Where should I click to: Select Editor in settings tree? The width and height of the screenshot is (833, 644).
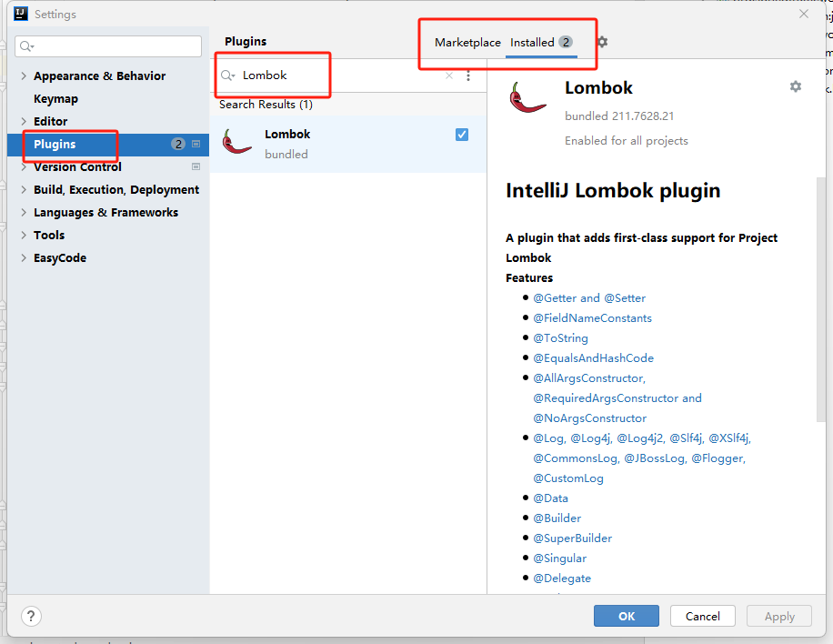click(x=50, y=121)
